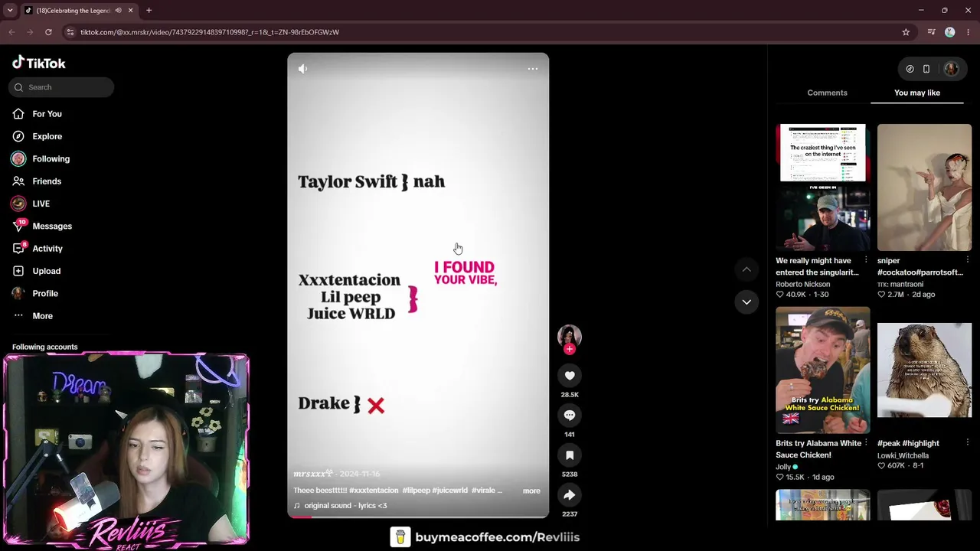Follow the creator with the red plus

pos(570,349)
